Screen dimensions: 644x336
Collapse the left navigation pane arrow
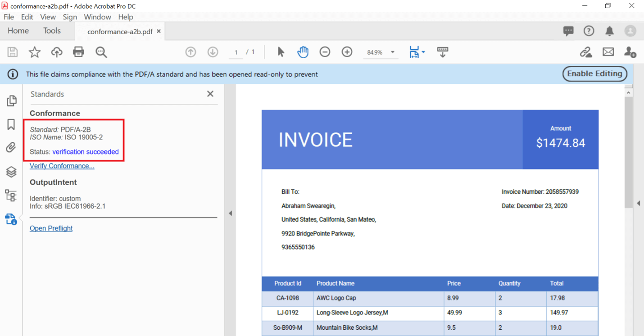[x=231, y=213]
